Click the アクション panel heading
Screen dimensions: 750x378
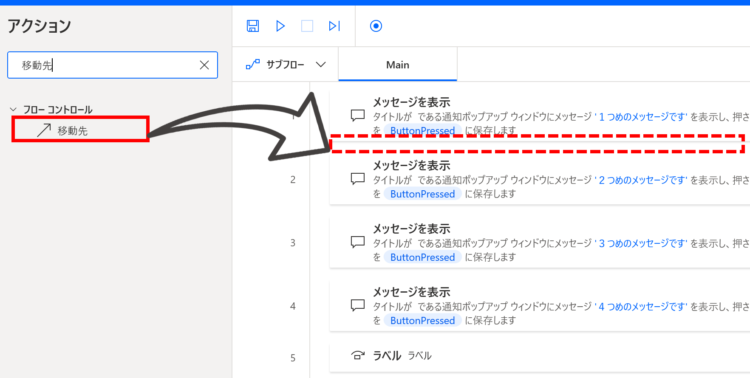click(39, 26)
